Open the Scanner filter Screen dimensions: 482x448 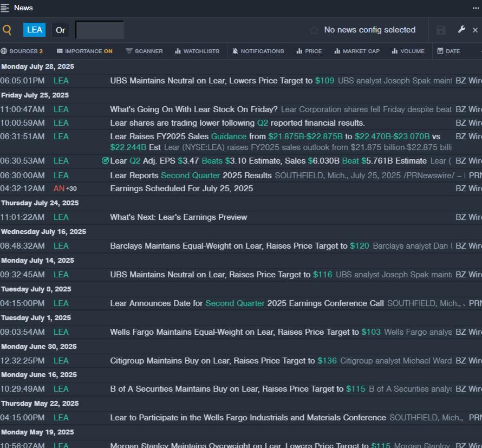[x=144, y=51]
